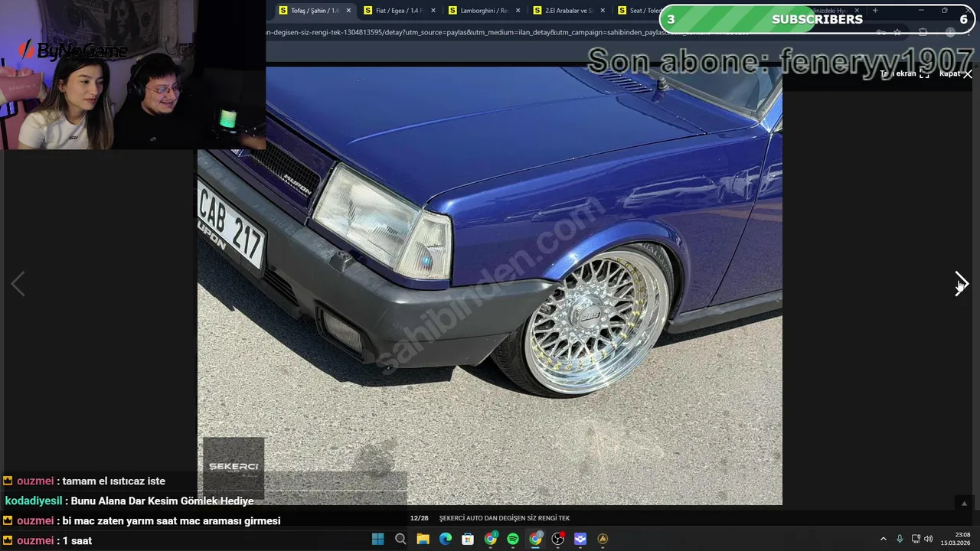Close the Lamborghini tab
980x551 pixels.
pyautogui.click(x=518, y=11)
